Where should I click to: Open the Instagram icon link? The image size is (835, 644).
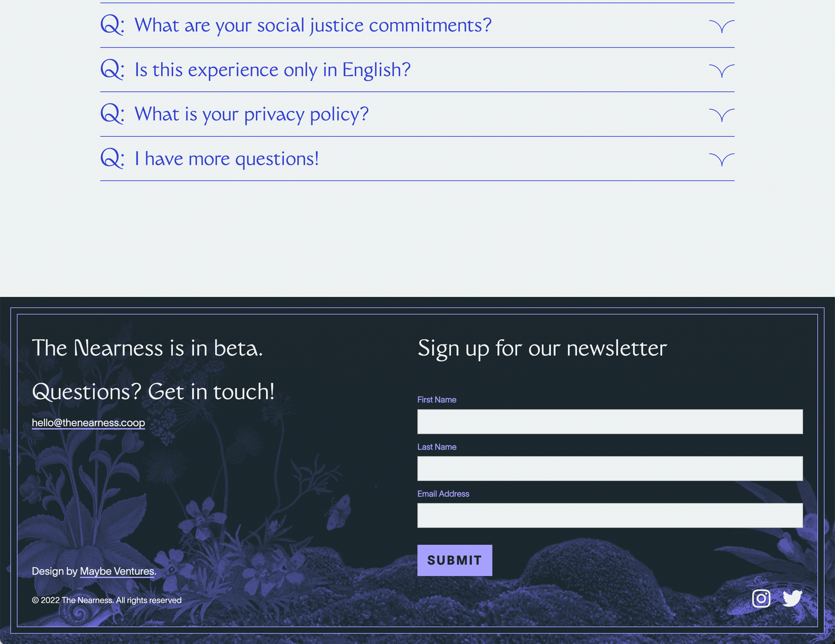[761, 598]
